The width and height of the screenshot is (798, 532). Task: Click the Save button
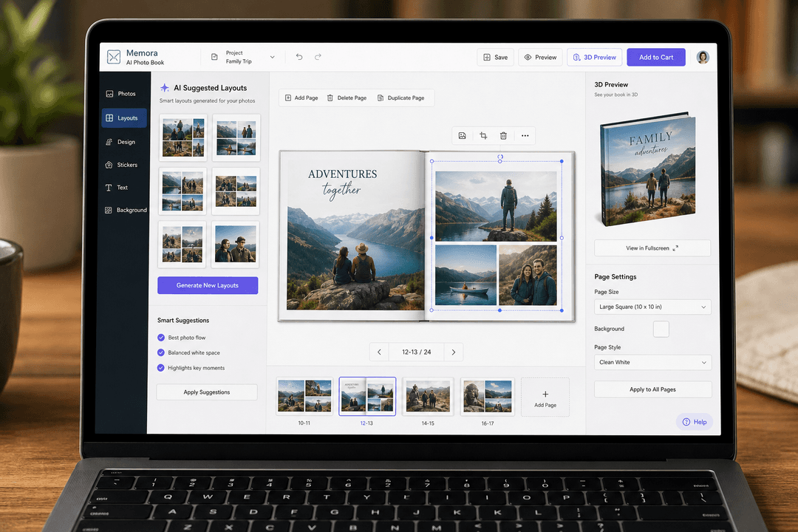495,57
